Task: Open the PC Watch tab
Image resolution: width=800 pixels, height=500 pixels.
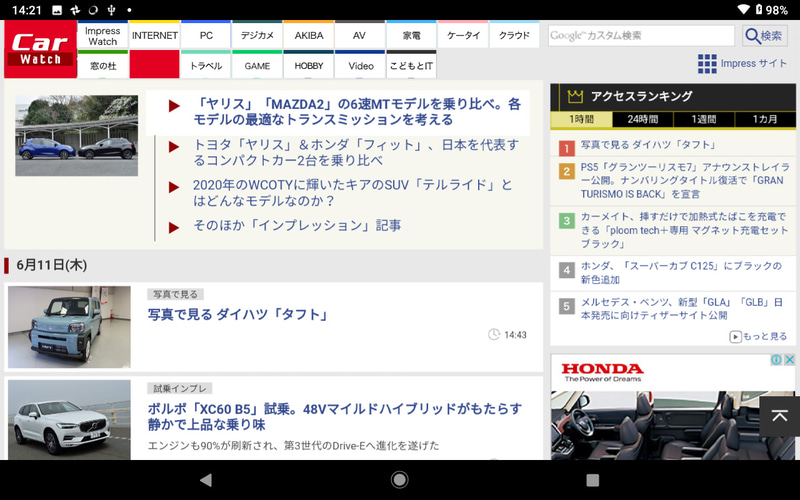Action: point(206,35)
